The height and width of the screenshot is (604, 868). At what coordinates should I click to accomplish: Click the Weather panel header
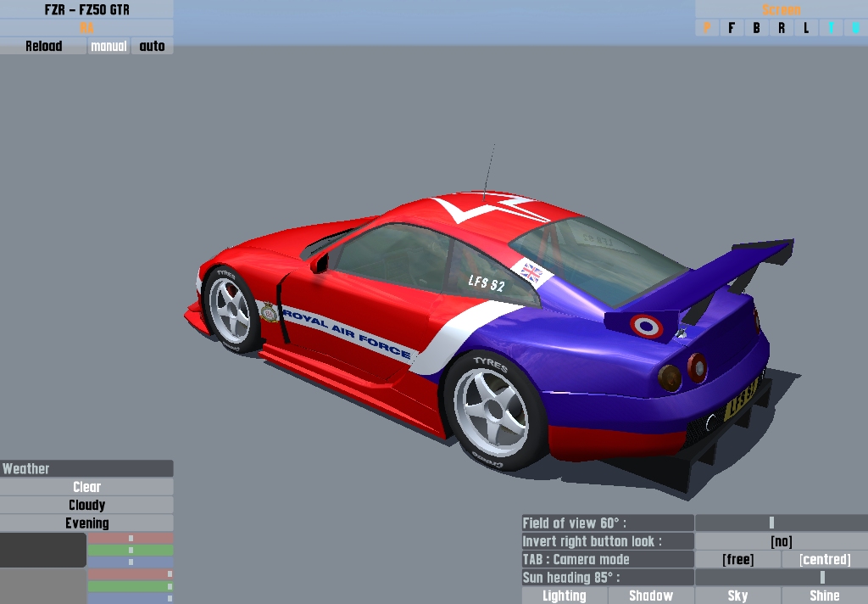click(86, 469)
